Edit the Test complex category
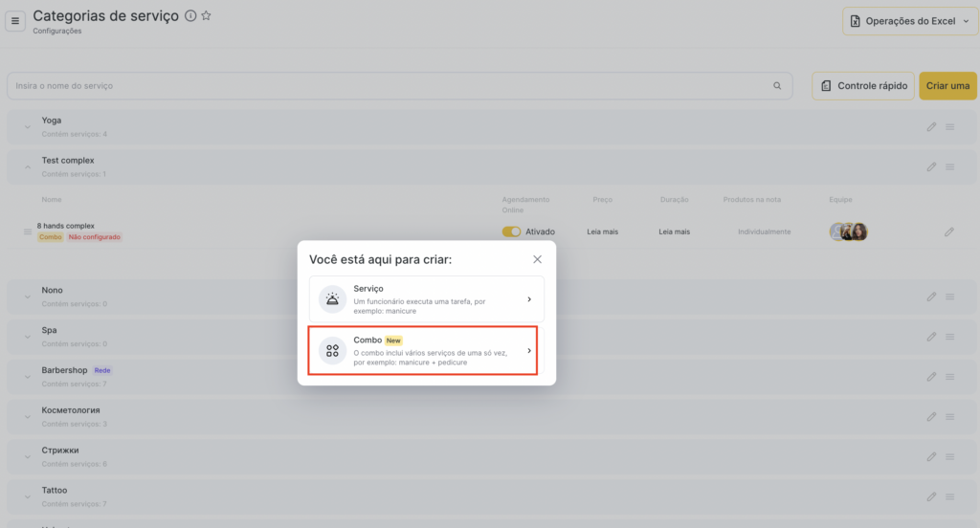The width and height of the screenshot is (980, 528). [931, 166]
